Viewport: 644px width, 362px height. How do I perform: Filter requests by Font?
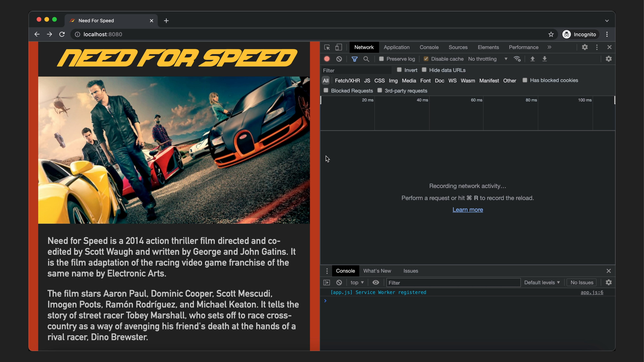coord(425,80)
